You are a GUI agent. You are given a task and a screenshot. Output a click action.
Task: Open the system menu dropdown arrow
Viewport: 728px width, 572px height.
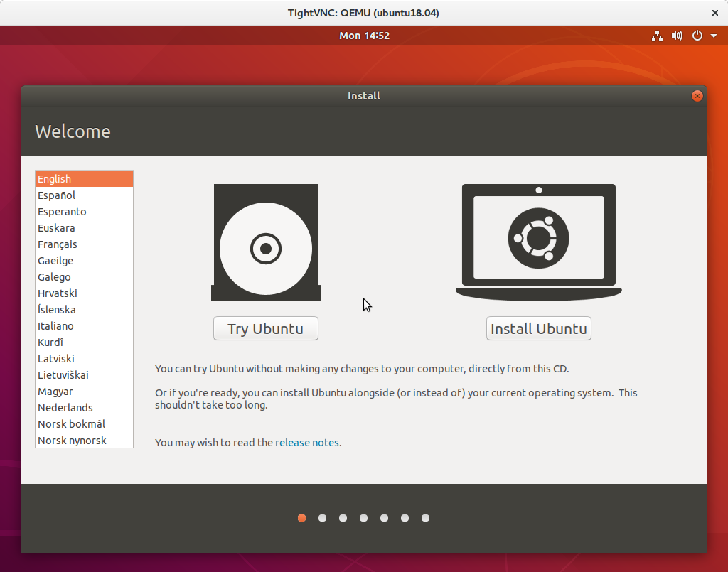click(x=714, y=36)
